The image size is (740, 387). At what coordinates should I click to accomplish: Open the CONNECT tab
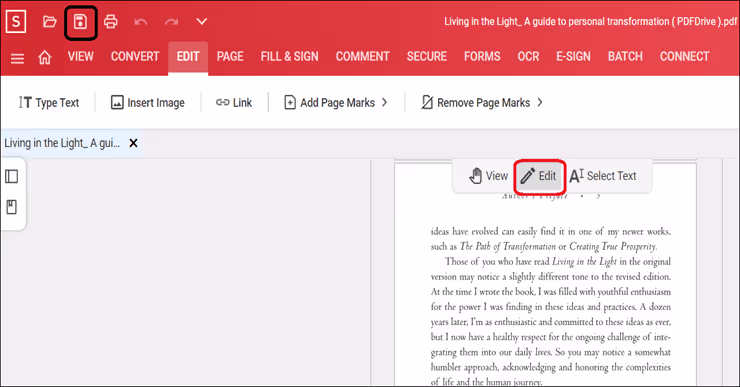684,57
